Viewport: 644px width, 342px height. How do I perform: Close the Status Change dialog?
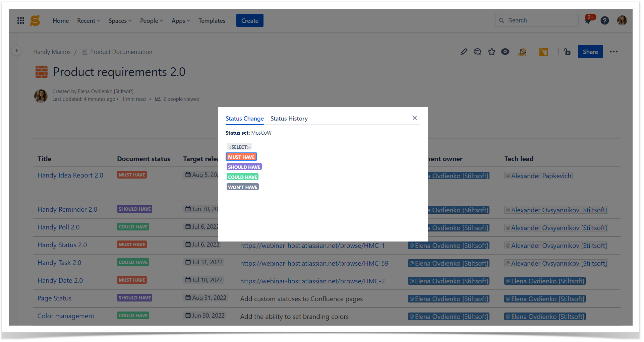[415, 118]
